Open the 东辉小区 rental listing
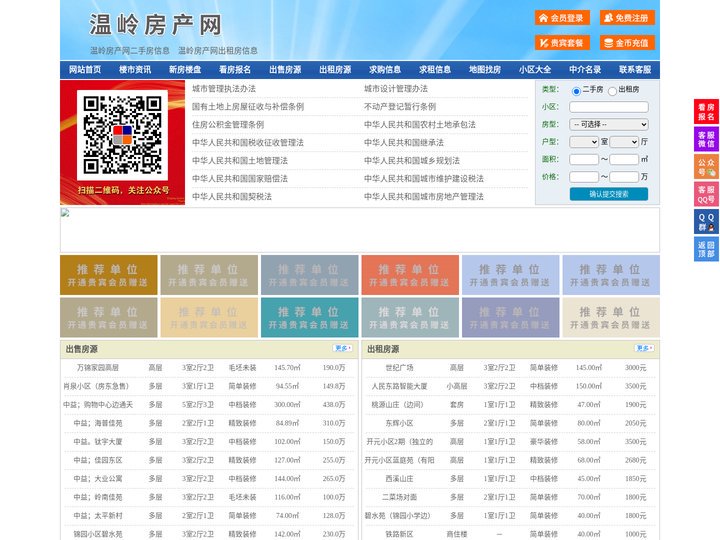The width and height of the screenshot is (720, 540). (399, 423)
